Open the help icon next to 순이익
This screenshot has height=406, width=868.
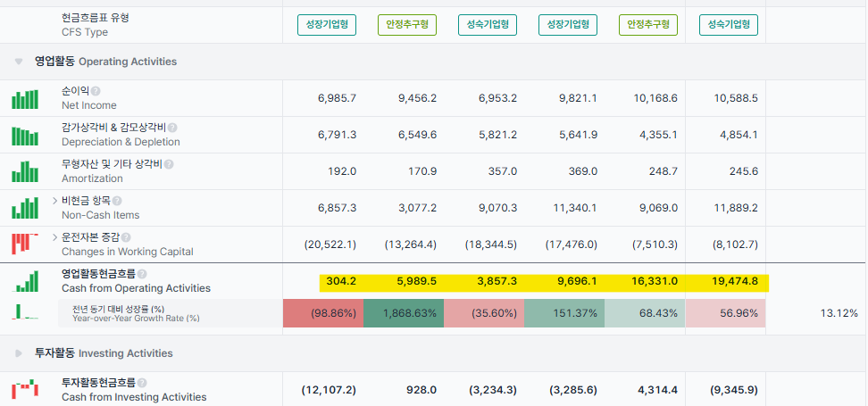coord(96,91)
